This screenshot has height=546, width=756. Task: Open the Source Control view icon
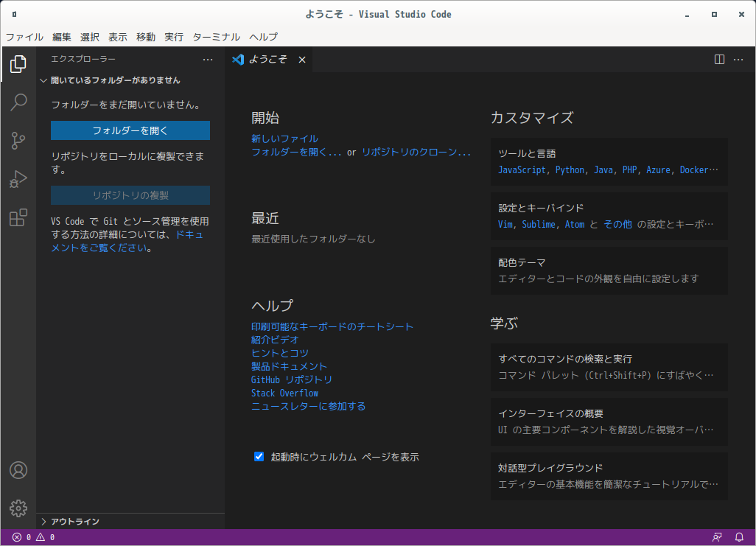[18, 140]
